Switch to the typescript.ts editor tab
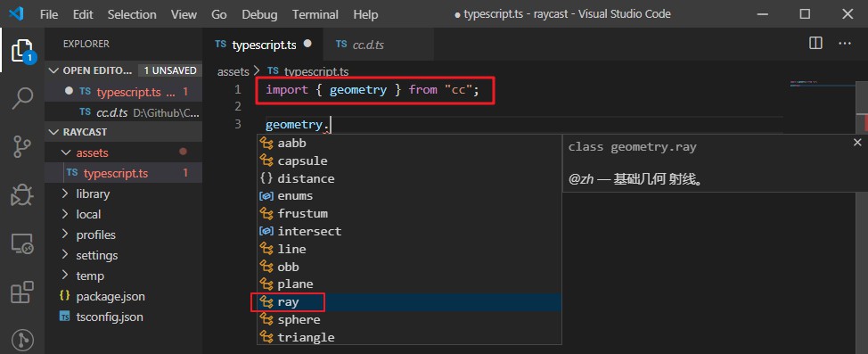The width and height of the screenshot is (868, 354). (264, 45)
